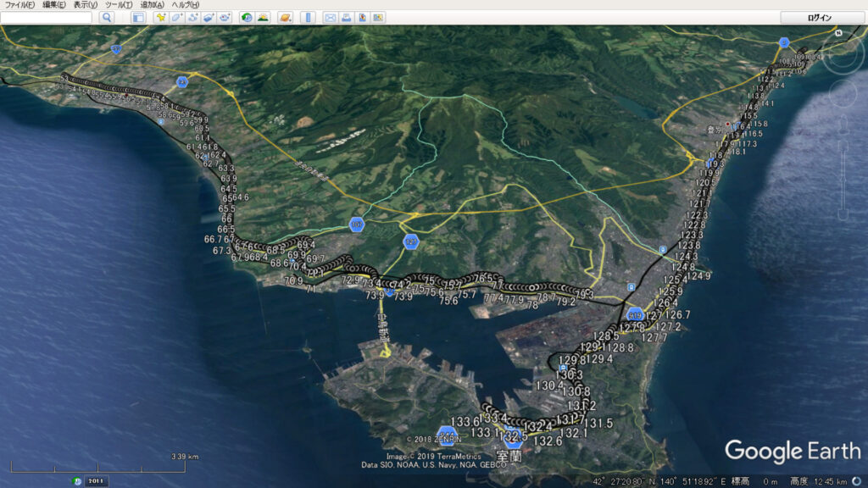The image size is (868, 488).
Task: Click the save image icon
Action: pos(362,17)
